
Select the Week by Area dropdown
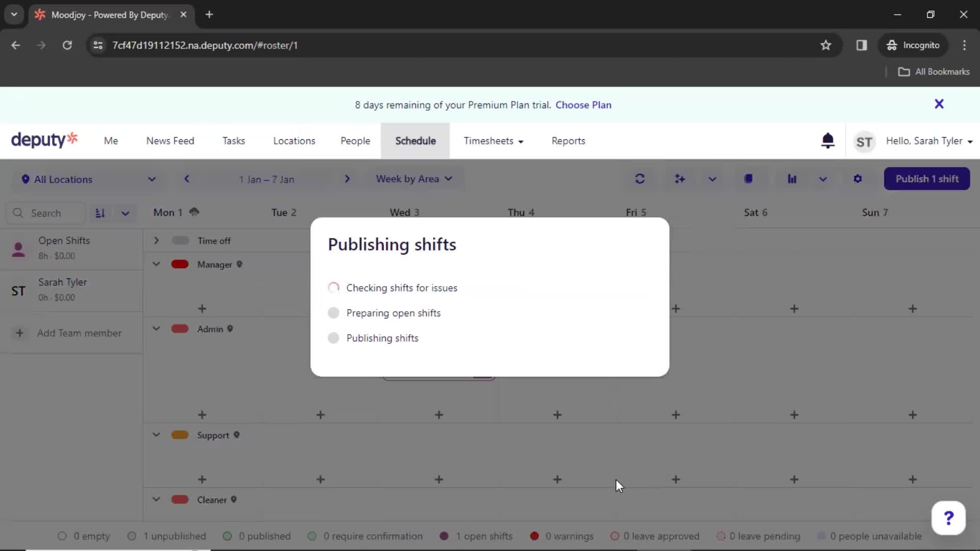[x=411, y=178]
